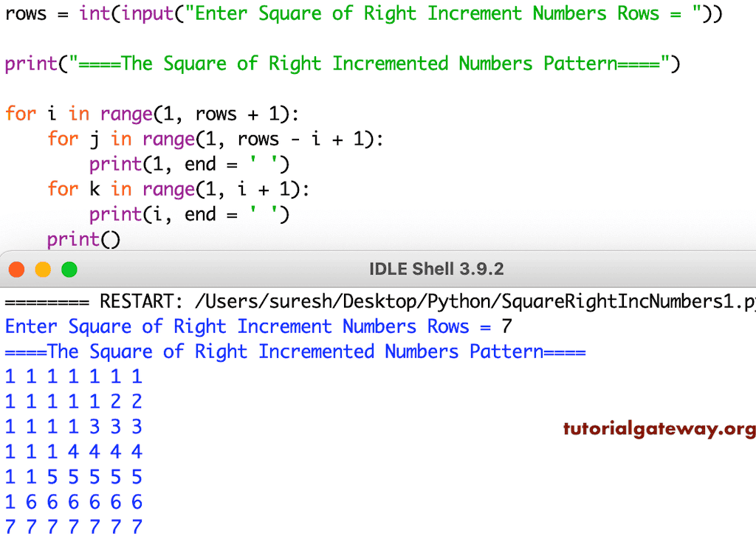Click the green zoom button on IDLE Shell
Screen dimensions: 756x539
pos(69,269)
